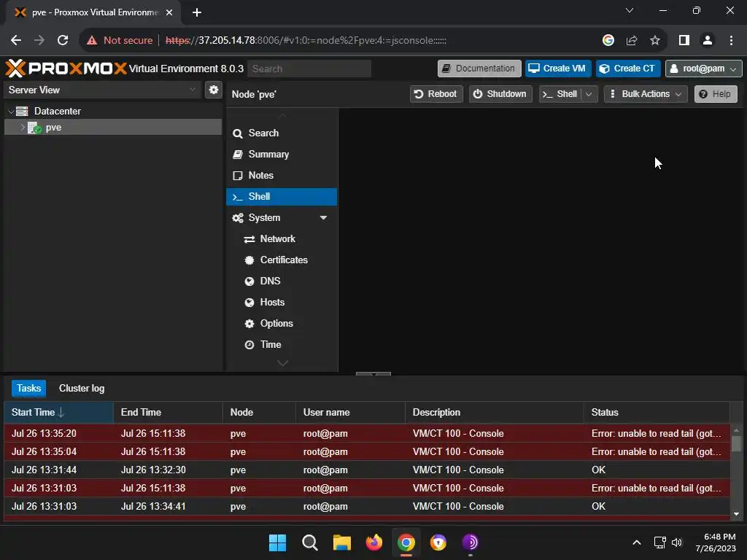
Task: Click Create CT button
Action: 628,69
